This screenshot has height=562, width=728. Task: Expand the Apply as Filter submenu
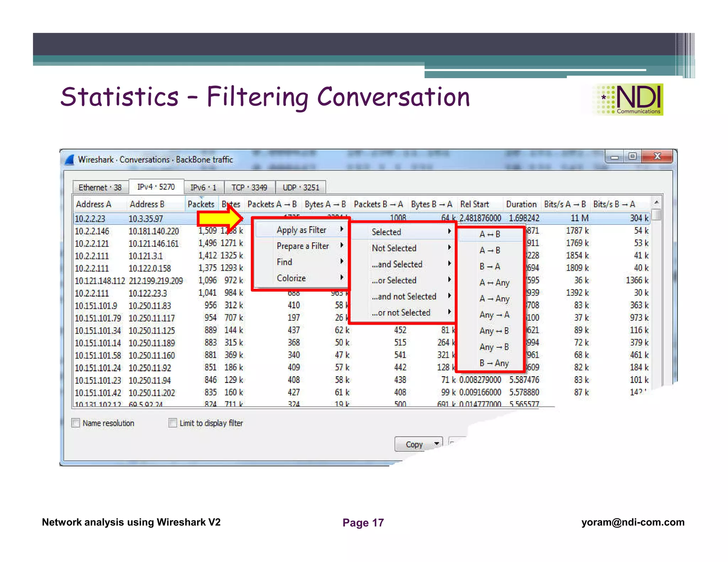[x=301, y=230]
